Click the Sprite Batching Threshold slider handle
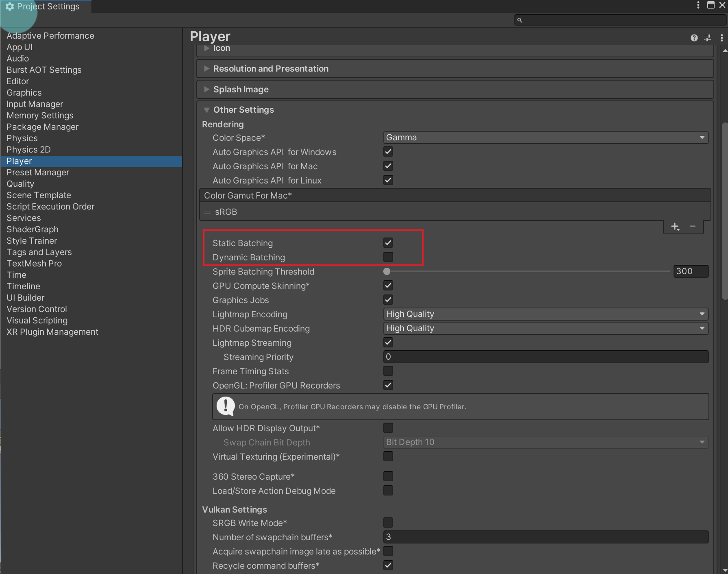The width and height of the screenshot is (728, 574). click(387, 271)
